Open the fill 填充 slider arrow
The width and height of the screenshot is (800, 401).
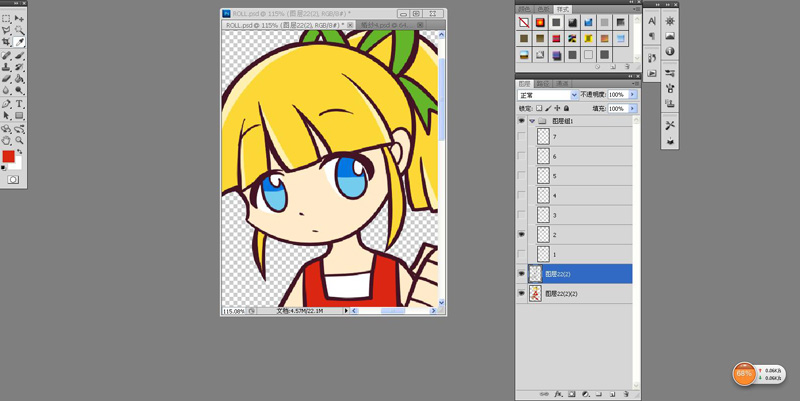(633, 109)
